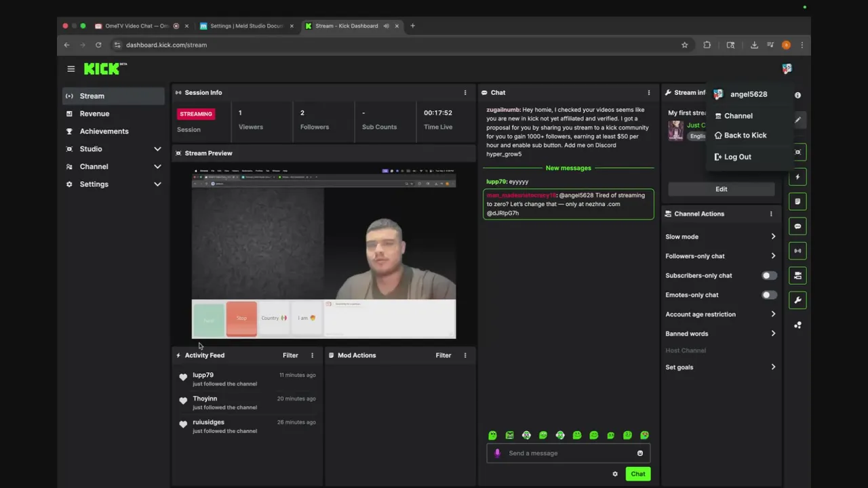Switch to the Meld Studio Settings tab
This screenshot has height=488, width=868.
click(x=247, y=26)
